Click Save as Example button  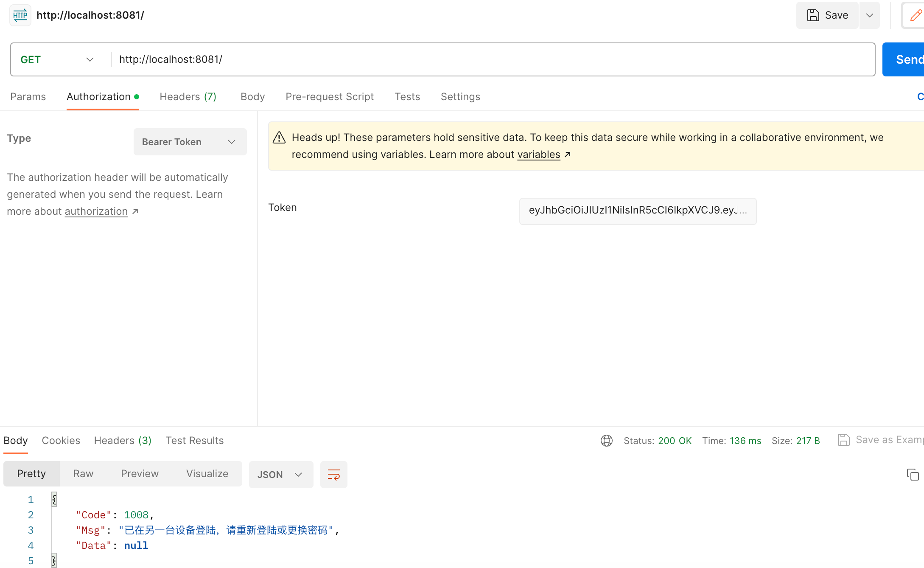point(881,440)
